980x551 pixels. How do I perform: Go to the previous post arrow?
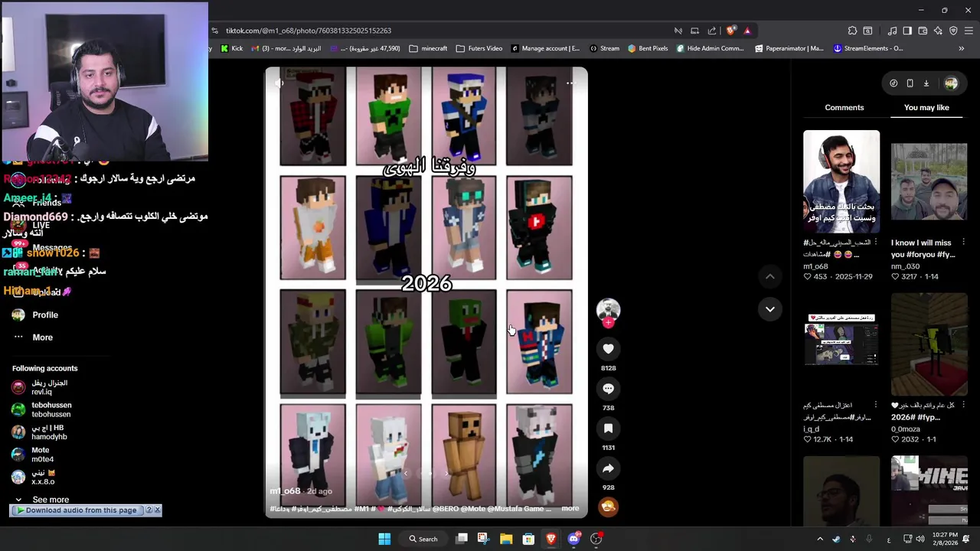pos(770,276)
